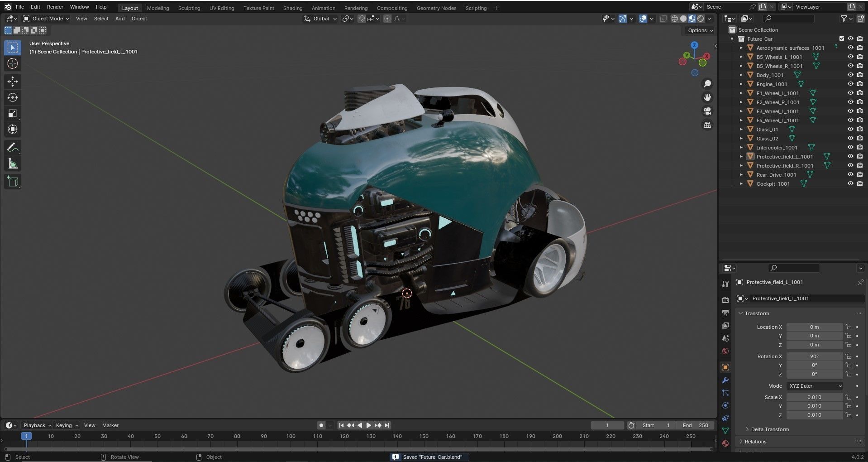Open the XYZ Euler mode dropdown
Image resolution: width=868 pixels, height=462 pixels.
pos(815,386)
